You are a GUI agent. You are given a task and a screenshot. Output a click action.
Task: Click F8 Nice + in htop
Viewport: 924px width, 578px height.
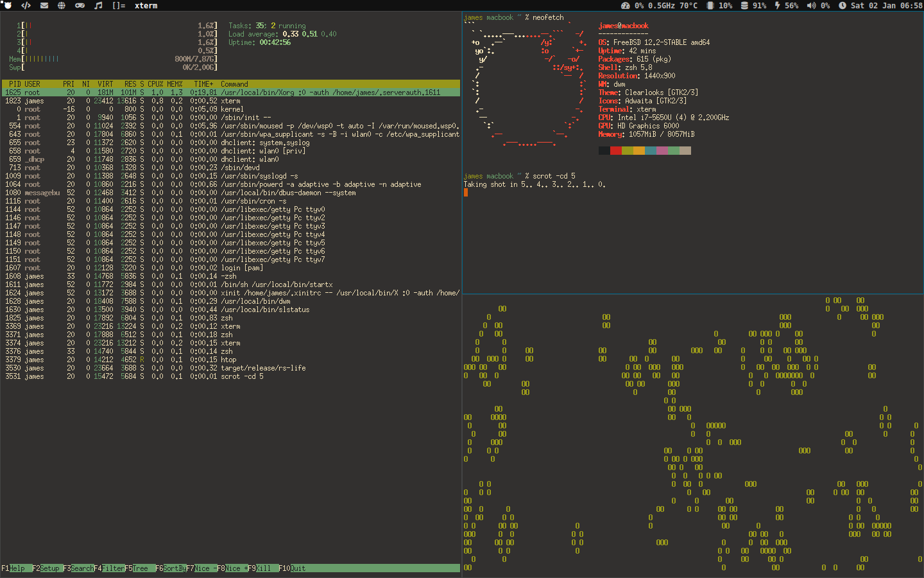232,568
